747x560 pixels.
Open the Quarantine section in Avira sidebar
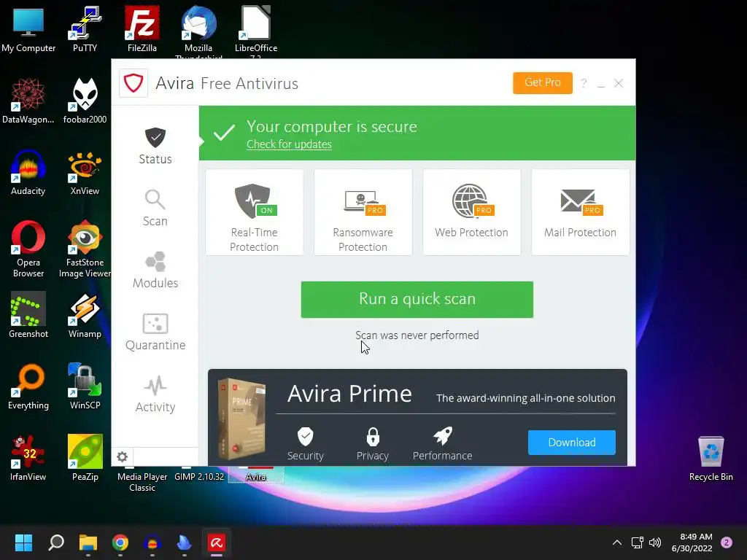pos(155,332)
